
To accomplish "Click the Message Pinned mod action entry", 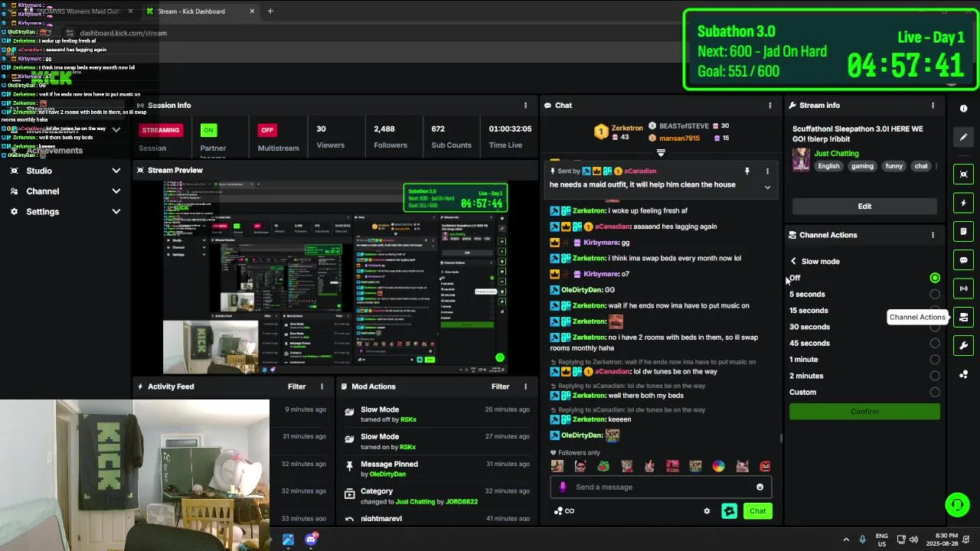I will (x=437, y=468).
